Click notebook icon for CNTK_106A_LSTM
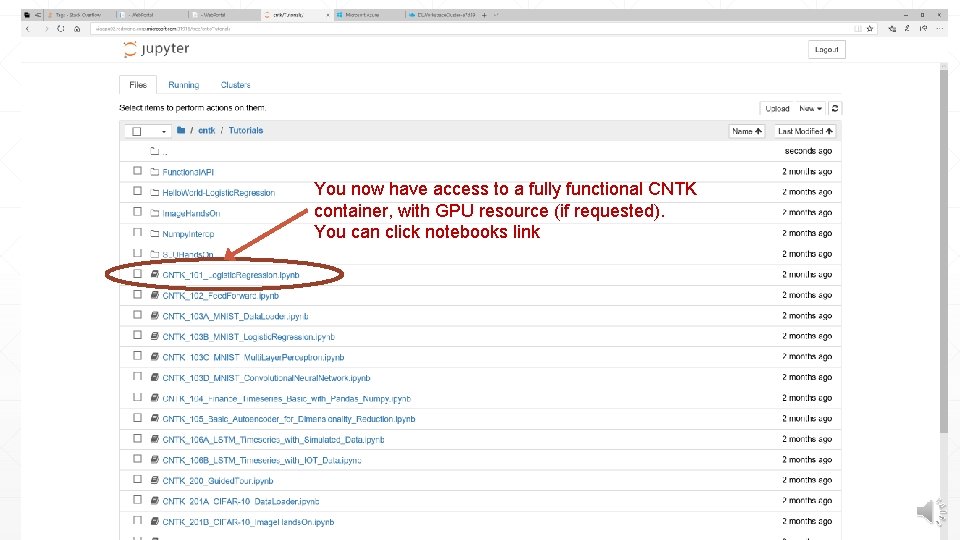This screenshot has height=540, width=960. 155,440
